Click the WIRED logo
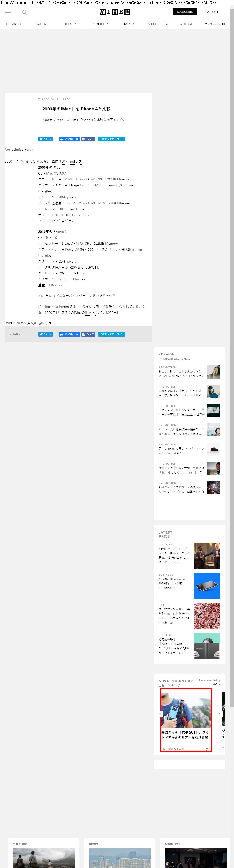Image resolution: width=234 pixels, height=868 pixels. click(x=115, y=12)
